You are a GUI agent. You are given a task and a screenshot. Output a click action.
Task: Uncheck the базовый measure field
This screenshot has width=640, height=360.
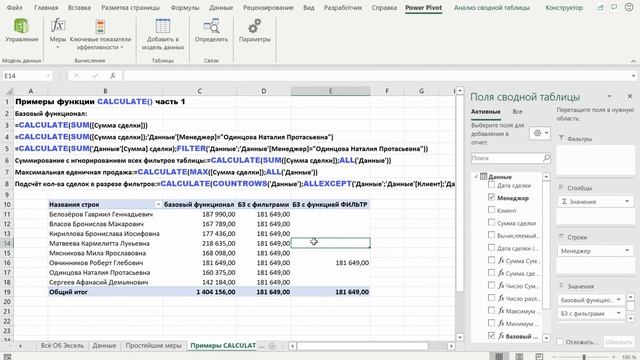(x=491, y=336)
